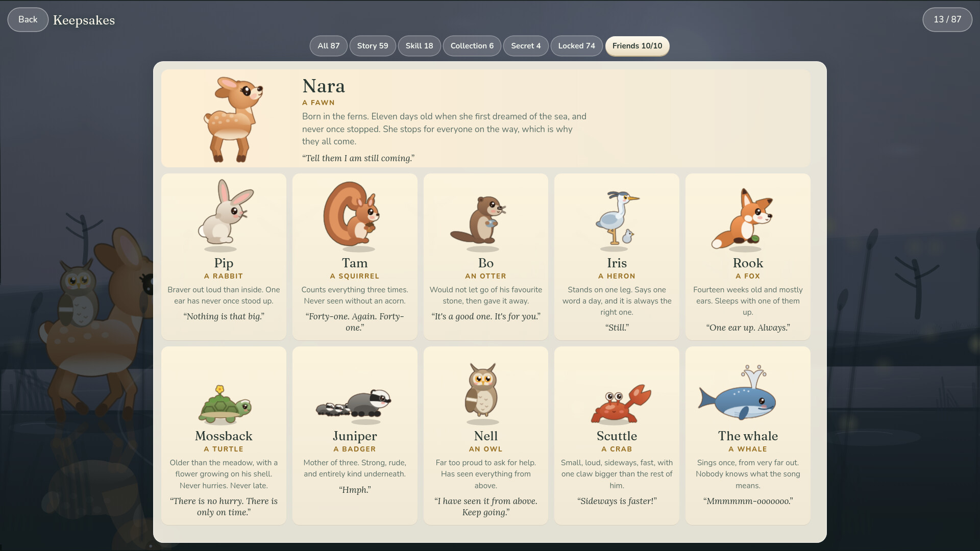
Task: Click the 13 / 87 progress counter
Action: (x=947, y=19)
